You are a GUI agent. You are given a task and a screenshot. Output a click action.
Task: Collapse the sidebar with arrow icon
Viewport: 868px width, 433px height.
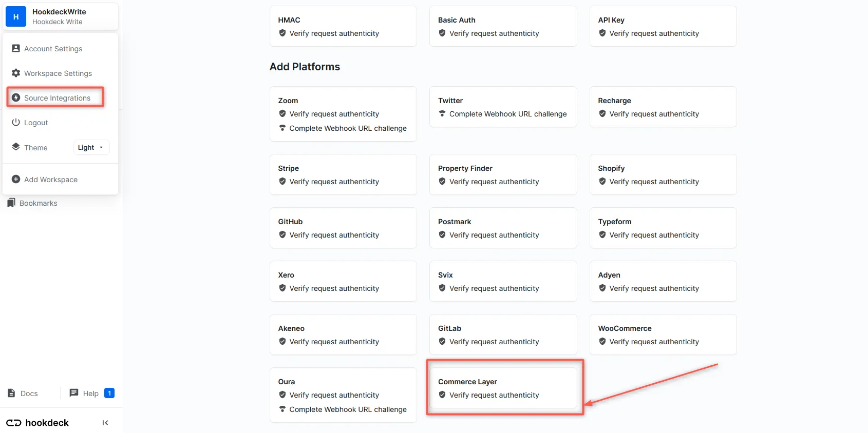pyautogui.click(x=105, y=423)
